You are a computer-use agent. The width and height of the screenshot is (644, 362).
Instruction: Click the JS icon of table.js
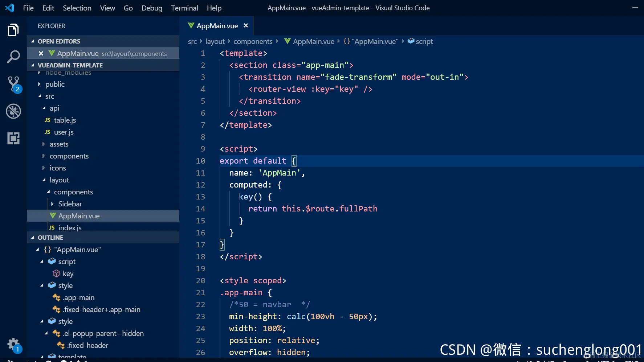pos(48,120)
